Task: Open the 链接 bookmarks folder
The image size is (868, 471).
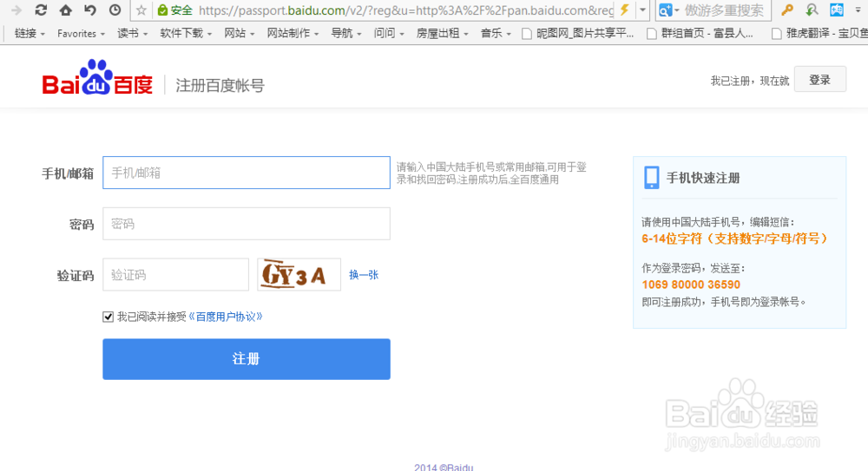Action: click(x=30, y=33)
